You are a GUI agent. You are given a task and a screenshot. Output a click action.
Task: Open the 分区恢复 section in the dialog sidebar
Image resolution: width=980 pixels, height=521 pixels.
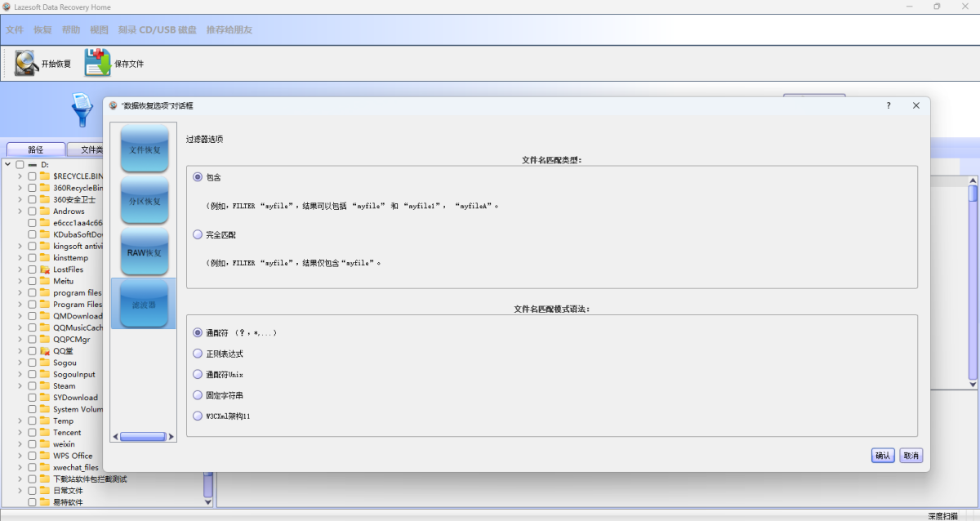coord(145,201)
